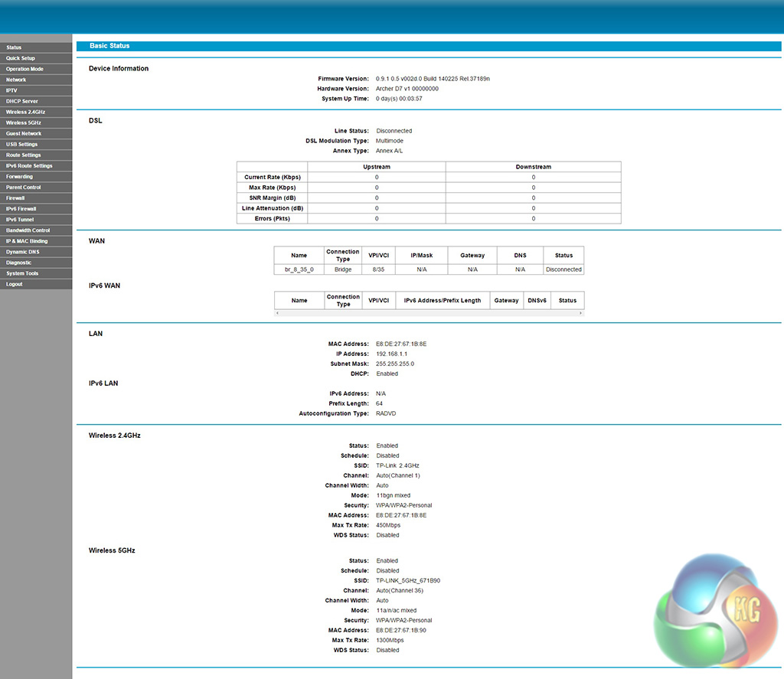Expand System Tools menu
784x679 pixels.
coord(22,273)
